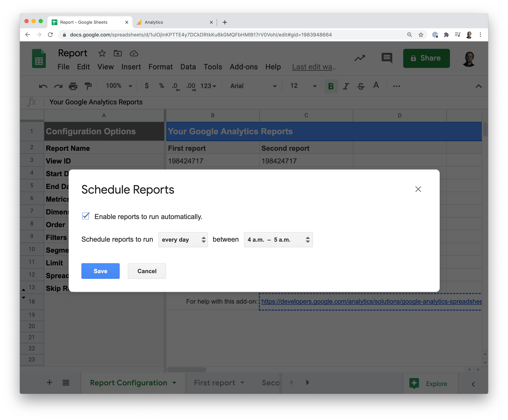Open Report Configuration tab dropdown arrow
The image size is (508, 420).
(174, 382)
